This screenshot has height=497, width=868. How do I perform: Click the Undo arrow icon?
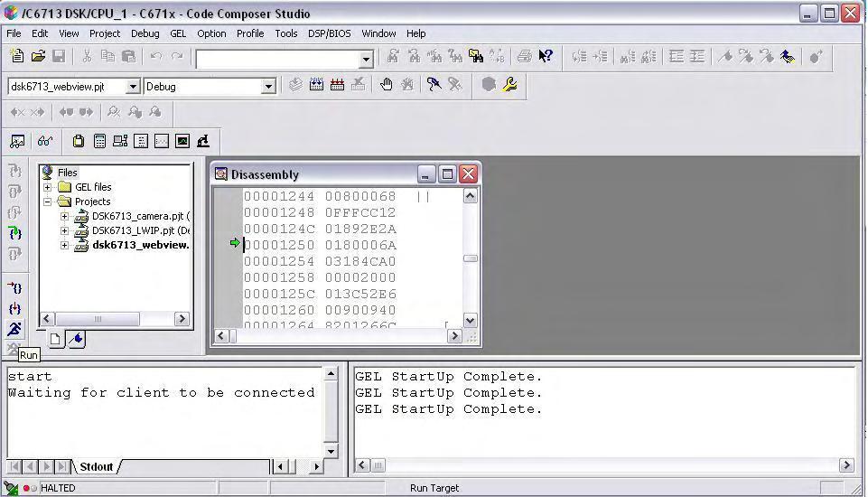(x=156, y=56)
